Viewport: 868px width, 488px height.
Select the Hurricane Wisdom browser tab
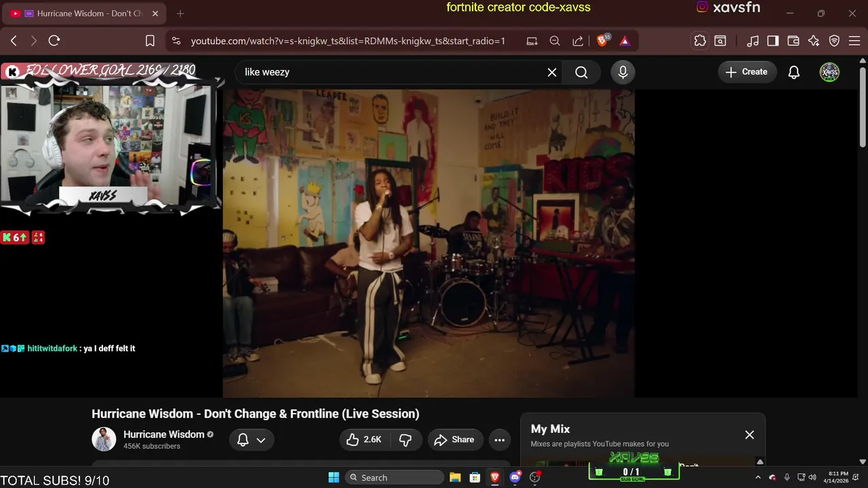(x=84, y=14)
